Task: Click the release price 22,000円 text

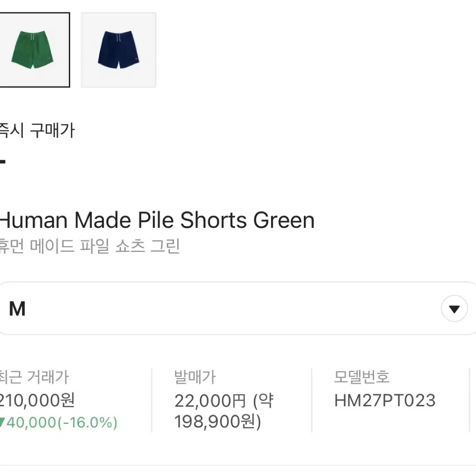Action: pyautogui.click(x=210, y=401)
